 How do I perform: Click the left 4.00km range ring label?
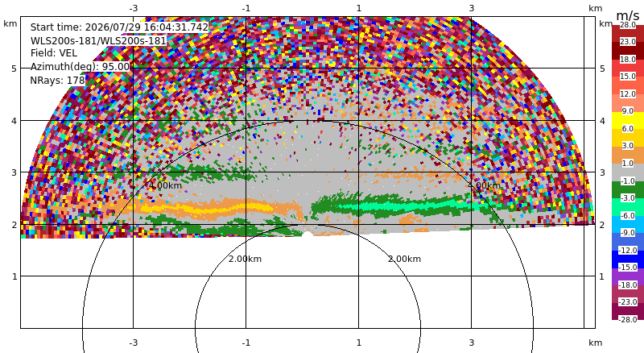coord(165,185)
